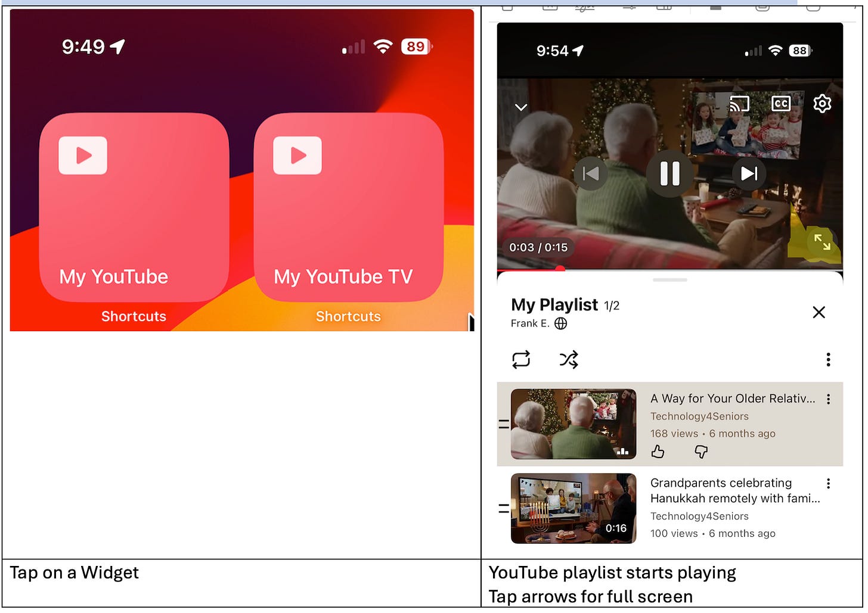Toggle closed captions (CC) on the video
This screenshot has width=868, height=613.
click(x=780, y=104)
